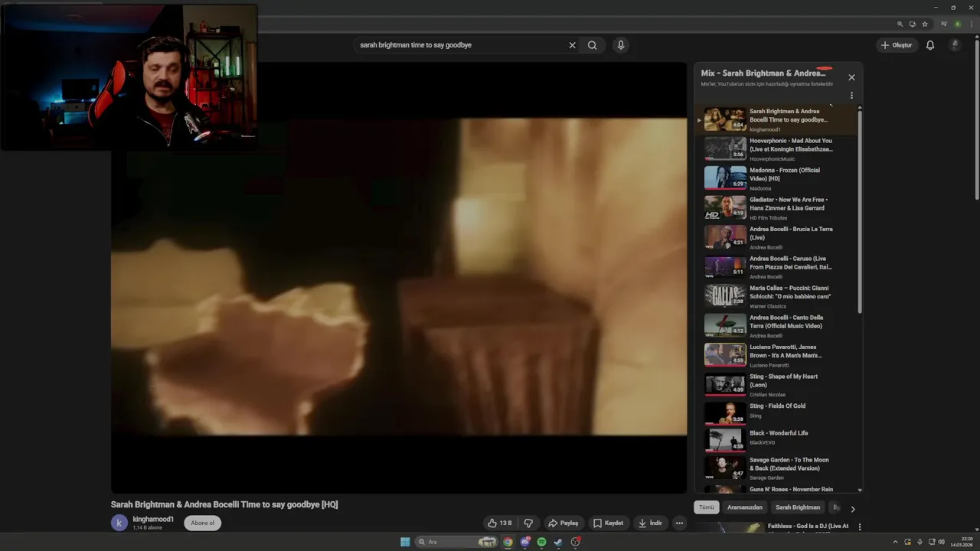Viewport: 980px width, 551px height.
Task: Click the search magnifier button
Action: click(x=592, y=45)
